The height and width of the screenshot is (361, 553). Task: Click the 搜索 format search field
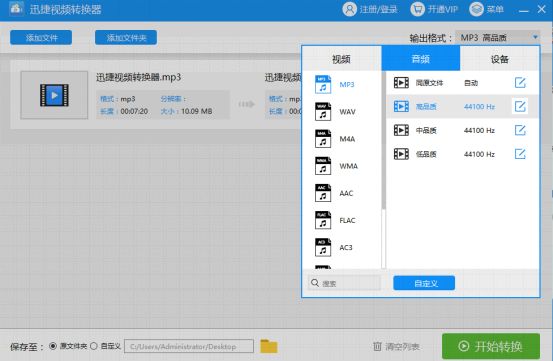point(344,283)
